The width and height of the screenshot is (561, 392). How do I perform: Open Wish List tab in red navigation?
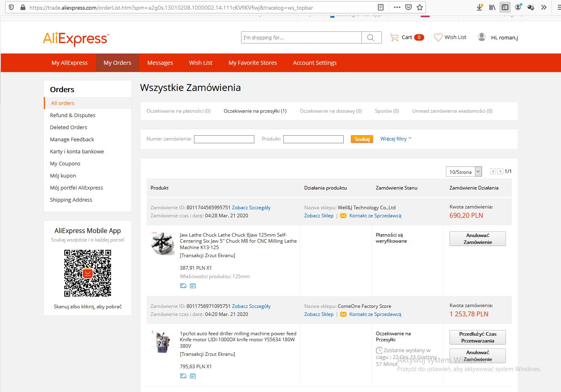[201, 63]
